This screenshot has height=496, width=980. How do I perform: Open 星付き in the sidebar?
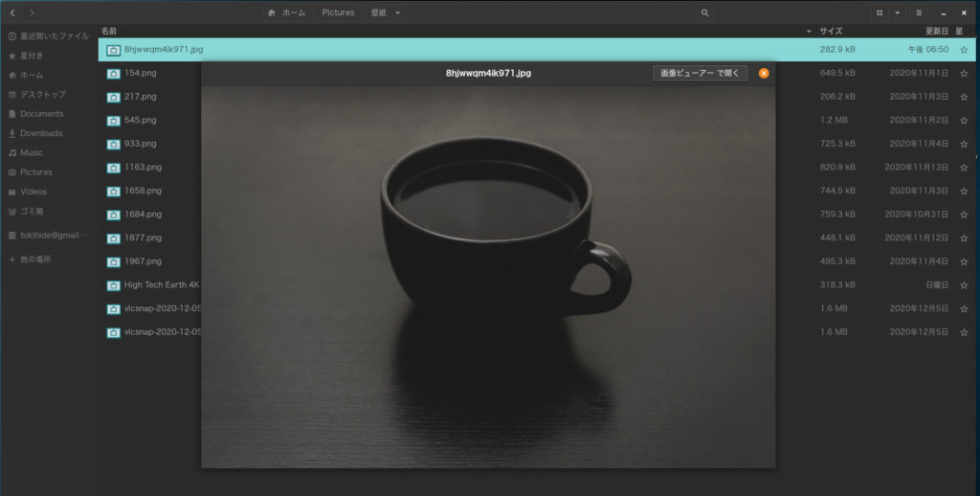pyautogui.click(x=48, y=56)
